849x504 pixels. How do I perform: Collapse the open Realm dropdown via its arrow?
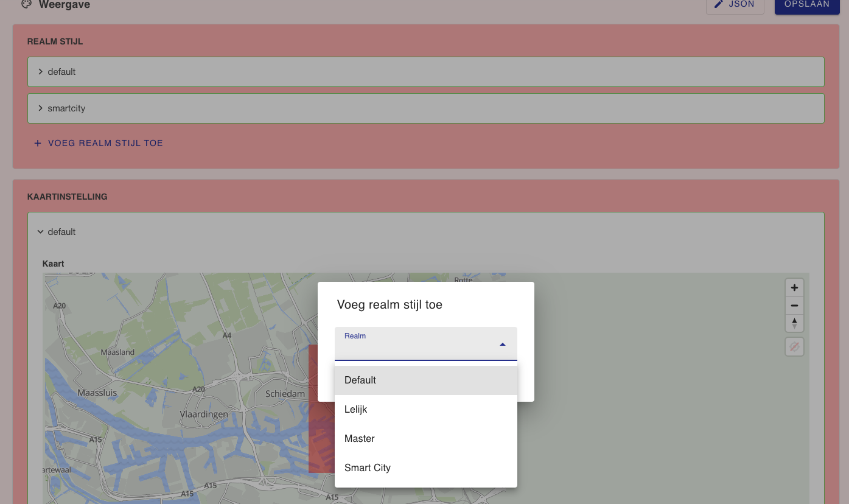503,344
